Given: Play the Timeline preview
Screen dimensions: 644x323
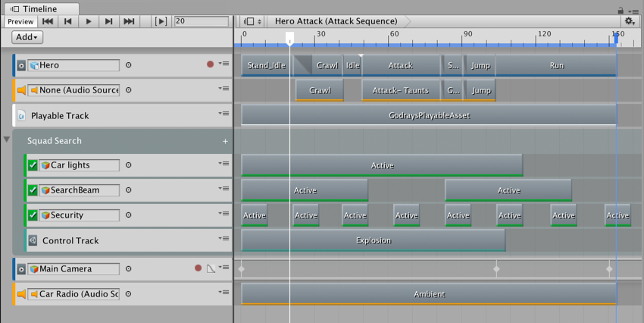Looking at the screenshot, I should (89, 21).
